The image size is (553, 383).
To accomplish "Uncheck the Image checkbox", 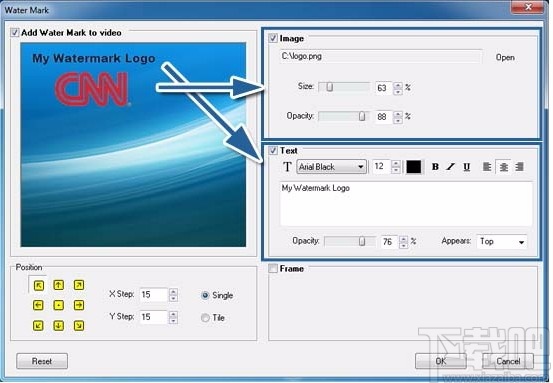I will coord(273,38).
